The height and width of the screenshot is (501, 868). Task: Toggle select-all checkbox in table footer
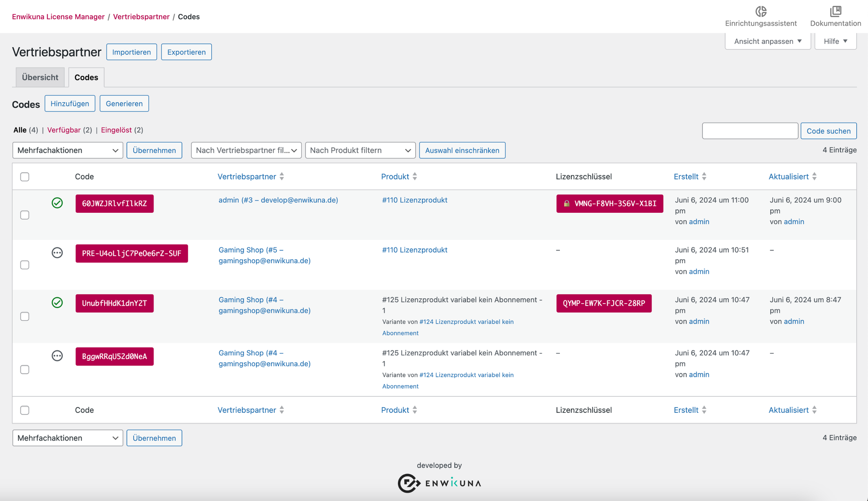25,410
